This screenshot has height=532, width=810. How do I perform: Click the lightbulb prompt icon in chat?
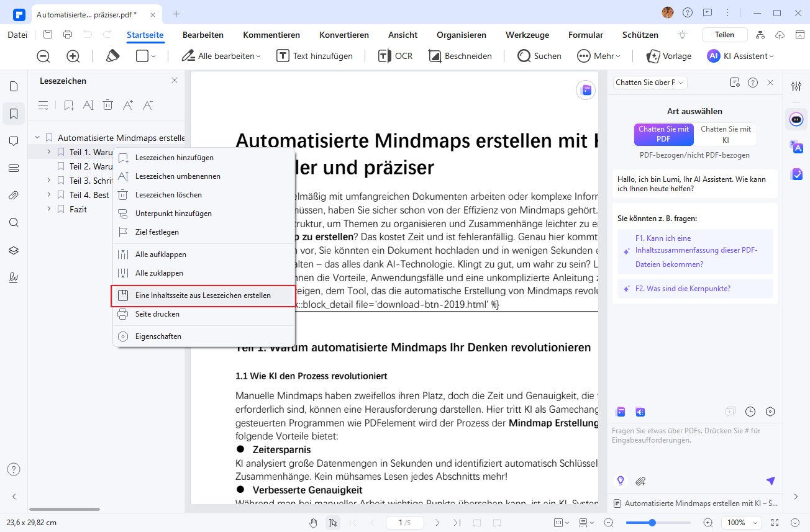(x=619, y=480)
